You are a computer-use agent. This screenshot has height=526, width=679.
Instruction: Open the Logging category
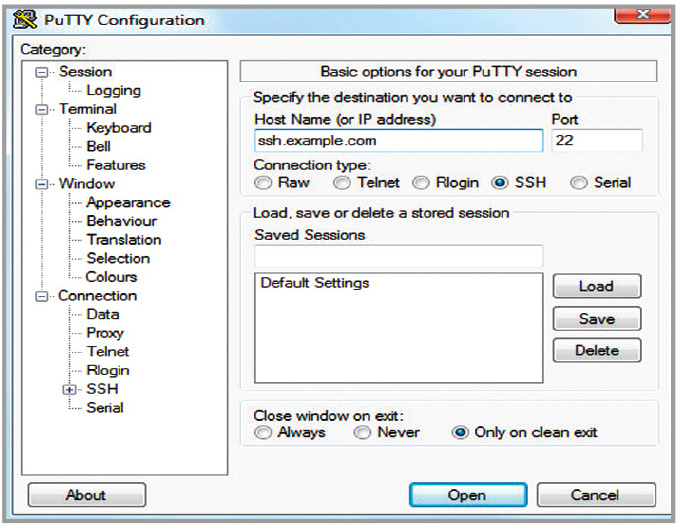point(113,90)
